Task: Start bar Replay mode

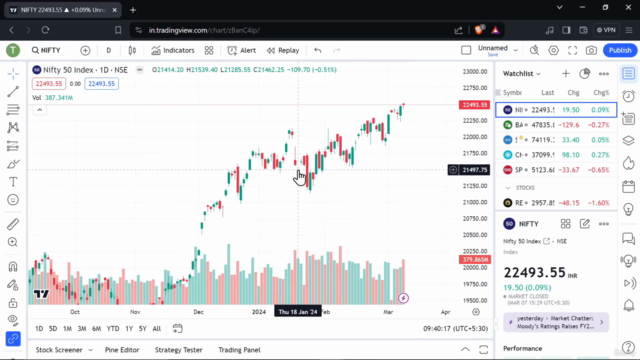Action: point(283,50)
